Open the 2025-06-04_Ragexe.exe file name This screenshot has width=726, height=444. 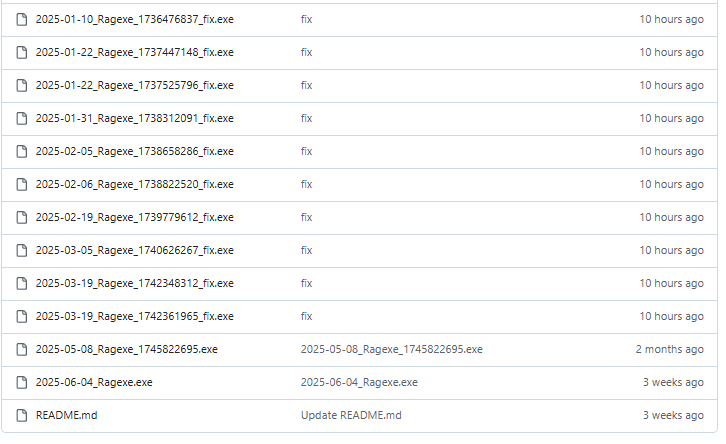(x=94, y=382)
